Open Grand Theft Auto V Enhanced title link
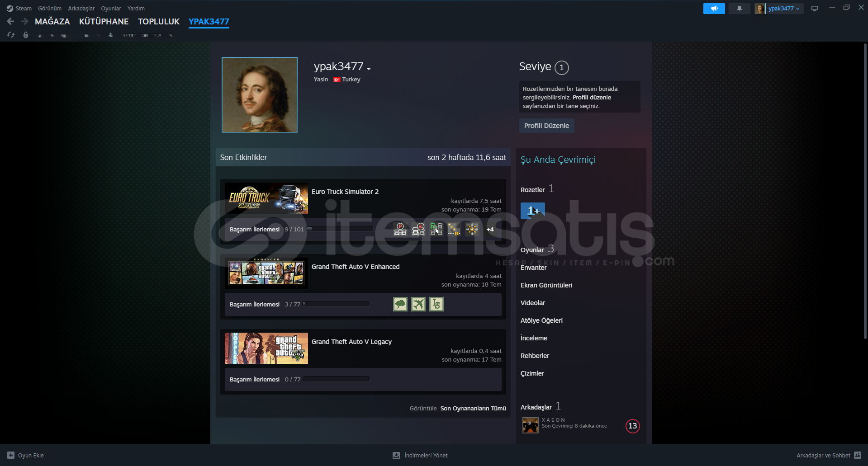This screenshot has height=466, width=868. pyautogui.click(x=356, y=267)
